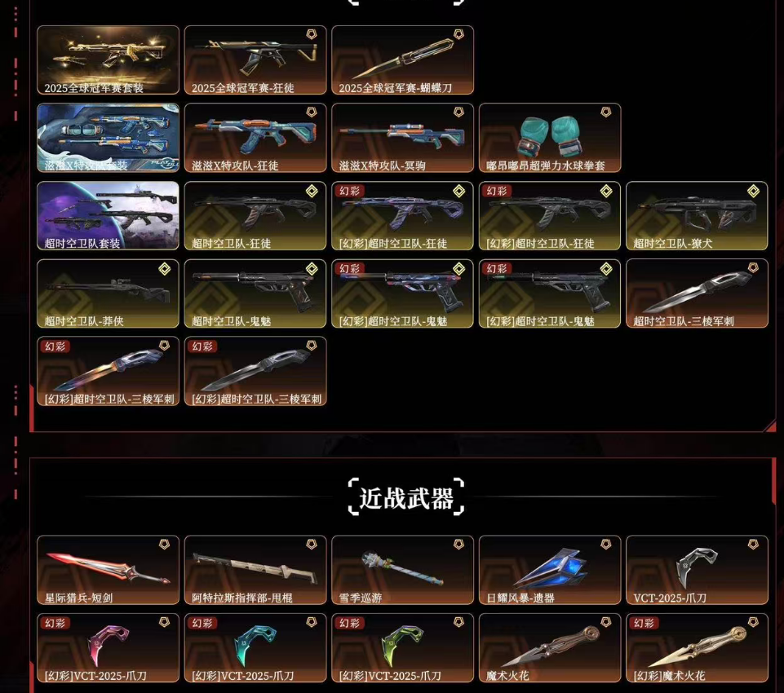Image resolution: width=784 pixels, height=693 pixels.
Task: Click the 星际猎兵-短剑 red sword
Action: pos(108,570)
